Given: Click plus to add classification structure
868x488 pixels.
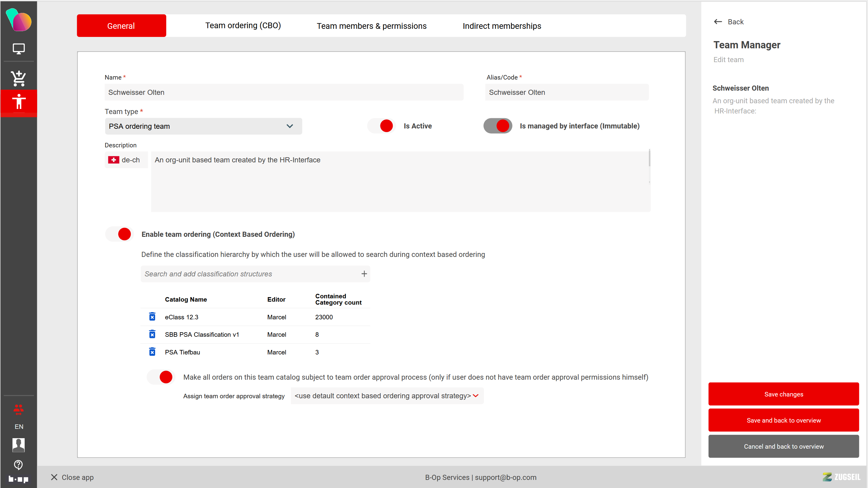Looking at the screenshot, I should pyautogui.click(x=364, y=274).
